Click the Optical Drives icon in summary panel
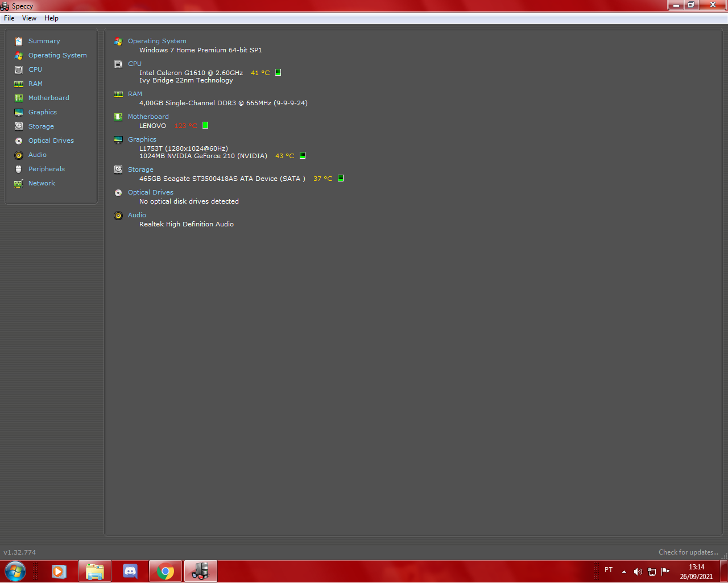The width and height of the screenshot is (728, 587). (118, 192)
